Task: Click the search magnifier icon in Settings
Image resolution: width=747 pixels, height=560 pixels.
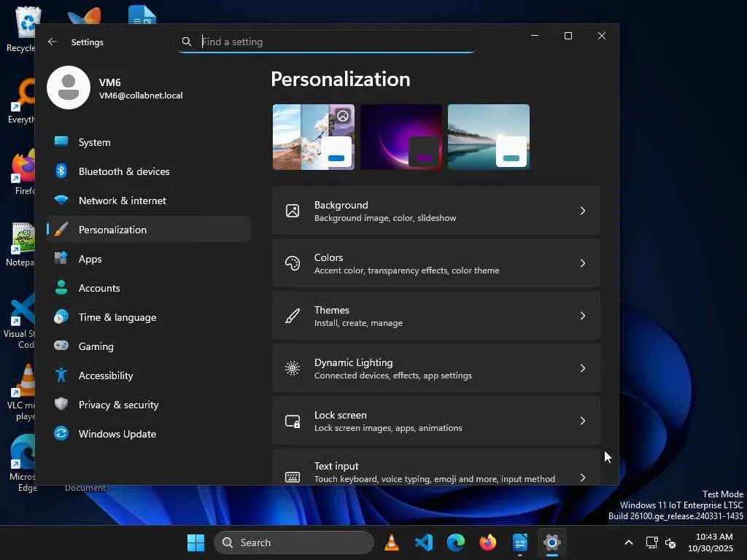Action: coord(187,42)
